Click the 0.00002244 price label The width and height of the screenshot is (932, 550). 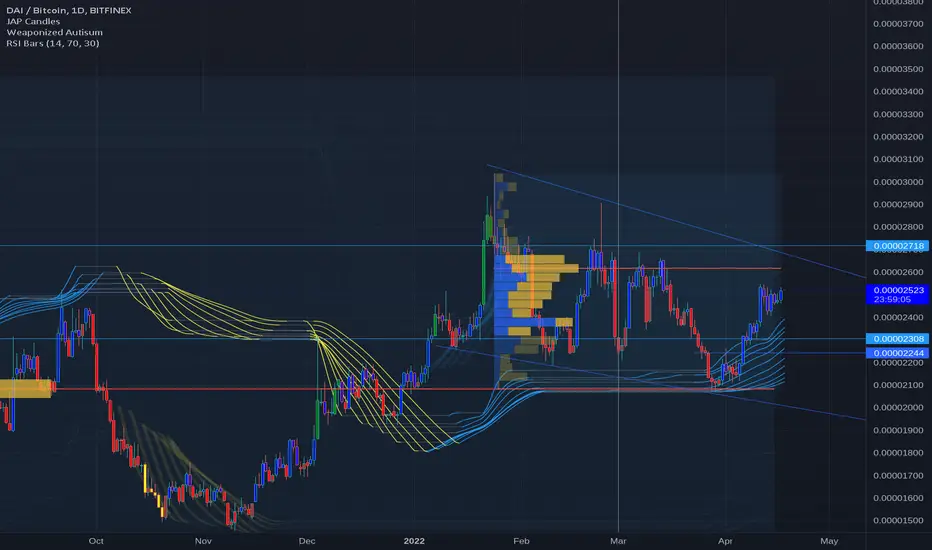(898, 353)
